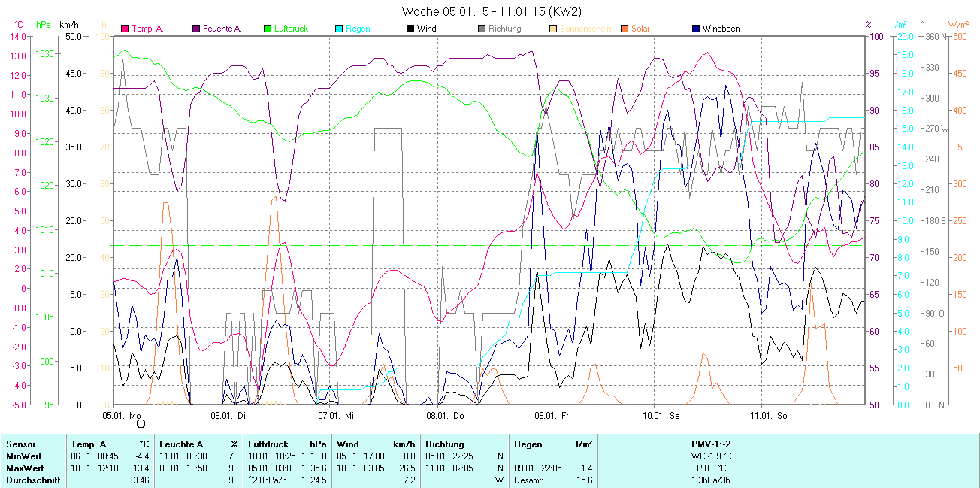Click the humidity timestamp '08.01. 10:50'
The height and width of the screenshot is (488, 980).
183,468
